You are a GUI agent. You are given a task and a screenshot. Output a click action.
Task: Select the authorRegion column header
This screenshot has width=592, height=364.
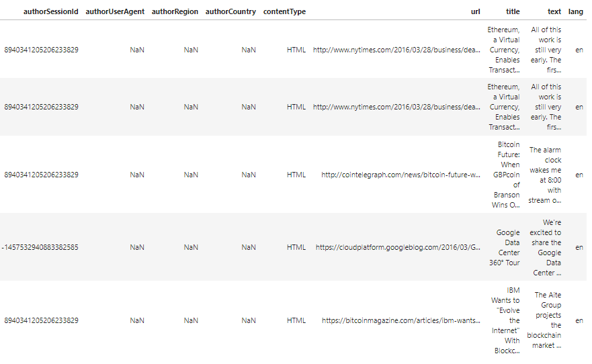click(175, 11)
